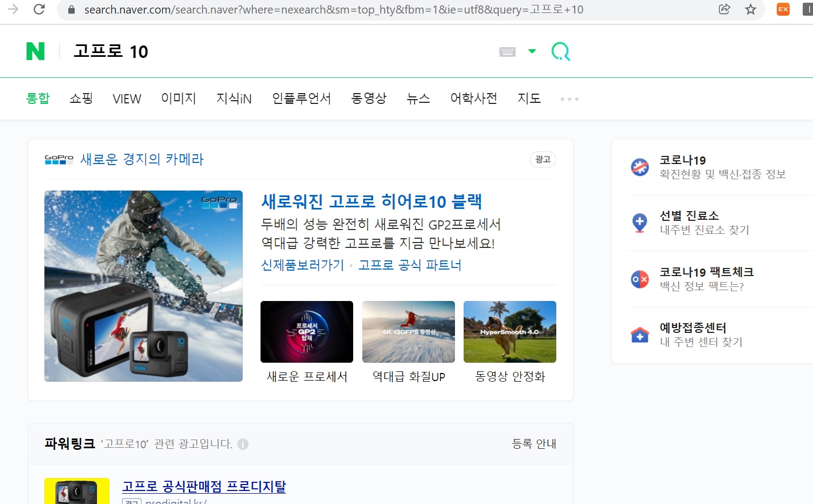Open the 등록 안내 link
The height and width of the screenshot is (504, 813).
[534, 444]
